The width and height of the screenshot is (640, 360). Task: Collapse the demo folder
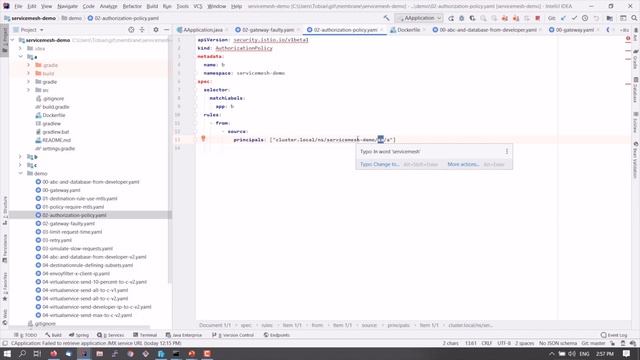pos(20,173)
